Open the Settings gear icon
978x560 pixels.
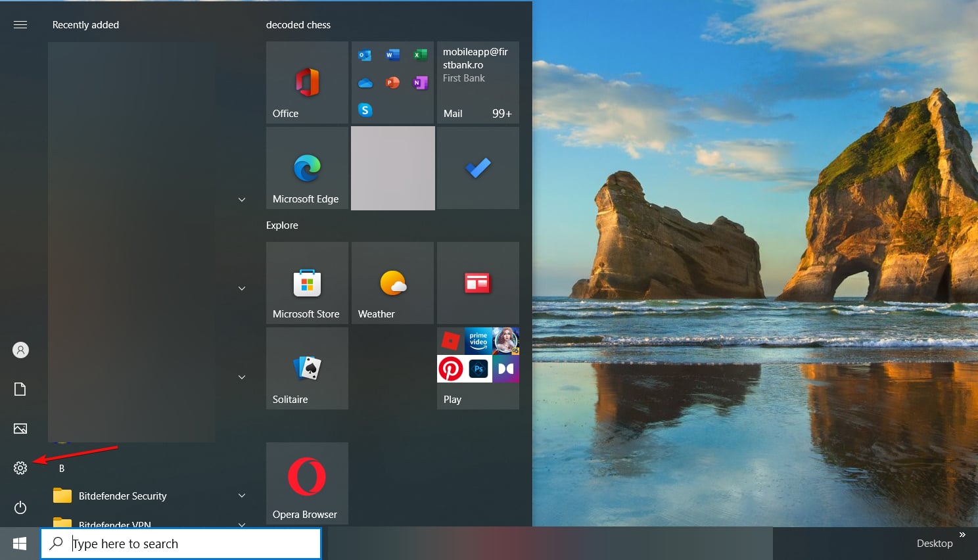click(x=20, y=468)
